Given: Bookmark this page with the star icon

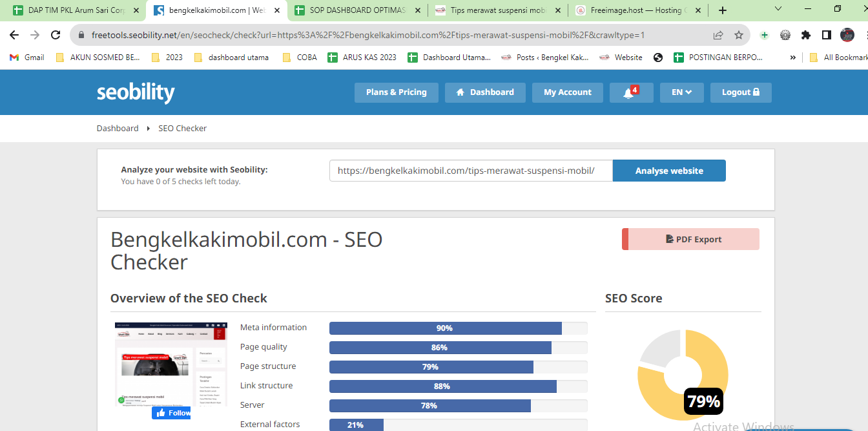Looking at the screenshot, I should [739, 35].
